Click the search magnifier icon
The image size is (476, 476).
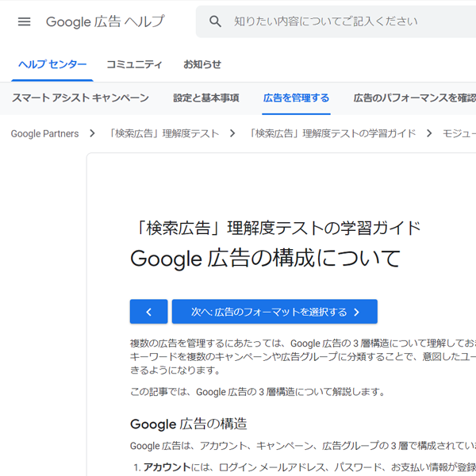[215, 21]
